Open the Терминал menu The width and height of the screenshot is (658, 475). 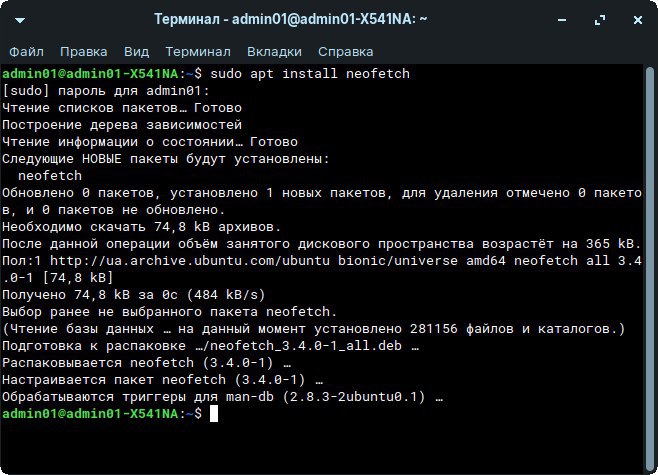tap(198, 51)
